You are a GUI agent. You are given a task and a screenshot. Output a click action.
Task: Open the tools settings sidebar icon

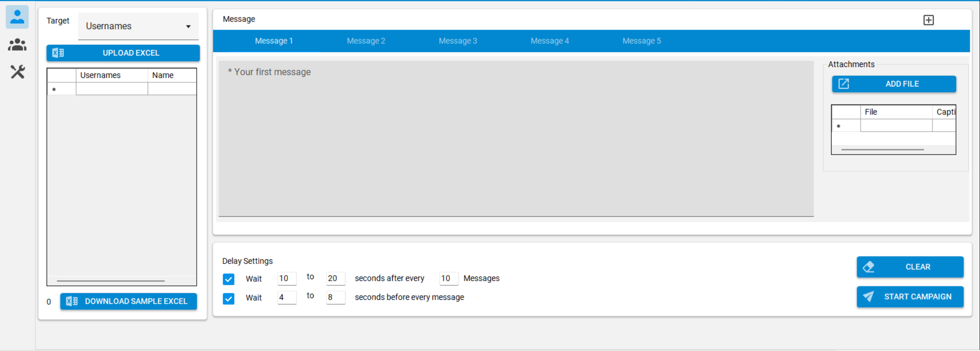click(17, 72)
